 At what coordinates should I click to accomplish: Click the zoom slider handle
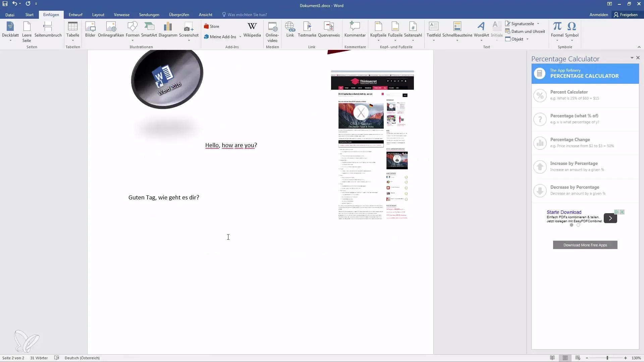pyautogui.click(x=607, y=358)
